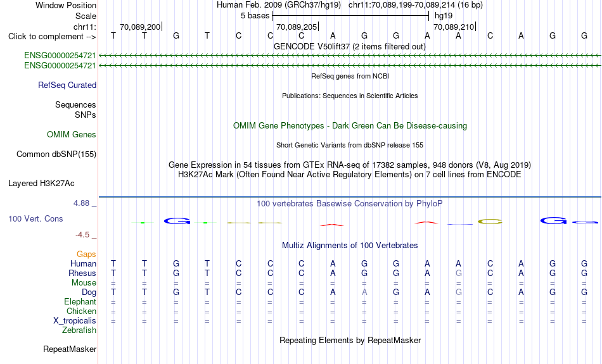Open 'Repeating Elements by RepeatMasker' title
Screen dimensions: 602x364
click(x=350, y=340)
